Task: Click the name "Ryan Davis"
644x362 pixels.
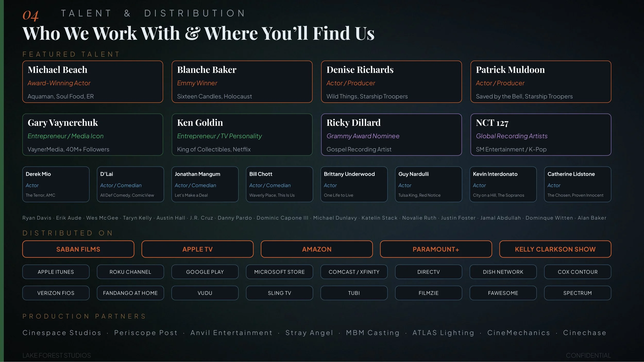Action: [x=37, y=218]
